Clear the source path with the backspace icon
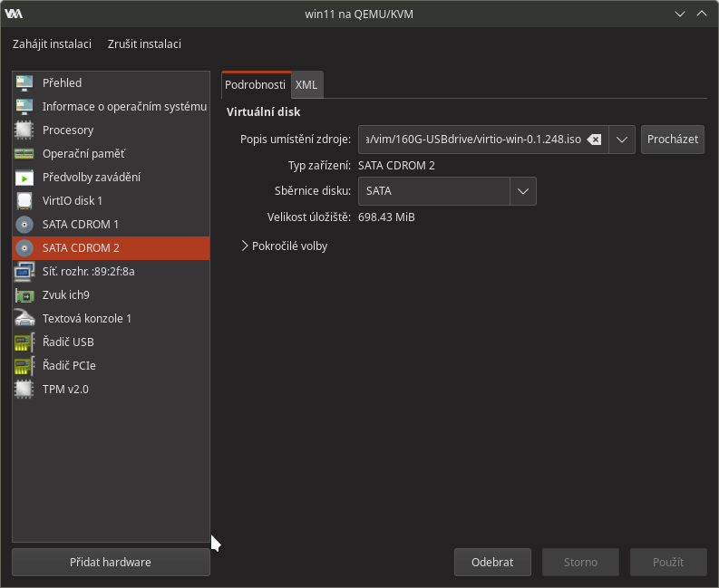Screen dimensions: 719x588 pyautogui.click(x=594, y=140)
